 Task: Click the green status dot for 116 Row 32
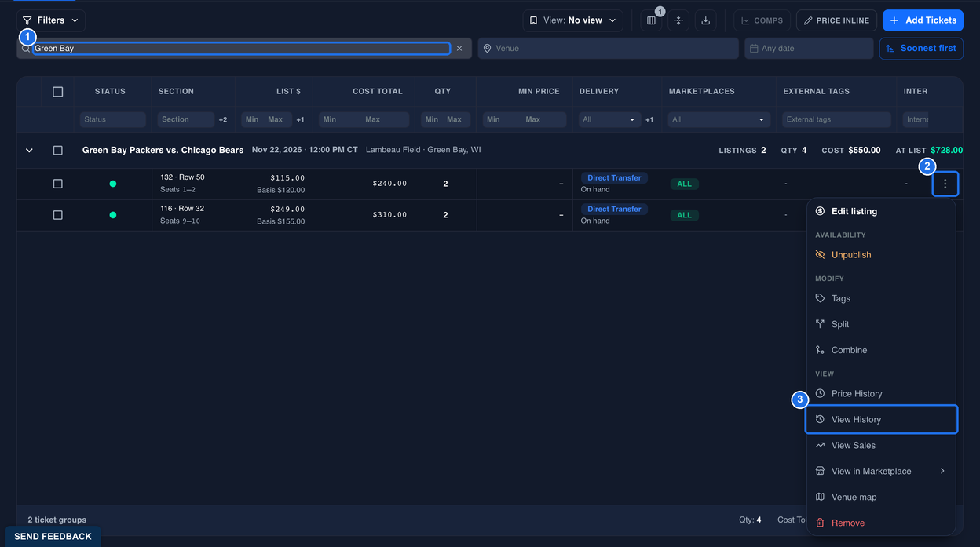click(x=113, y=215)
